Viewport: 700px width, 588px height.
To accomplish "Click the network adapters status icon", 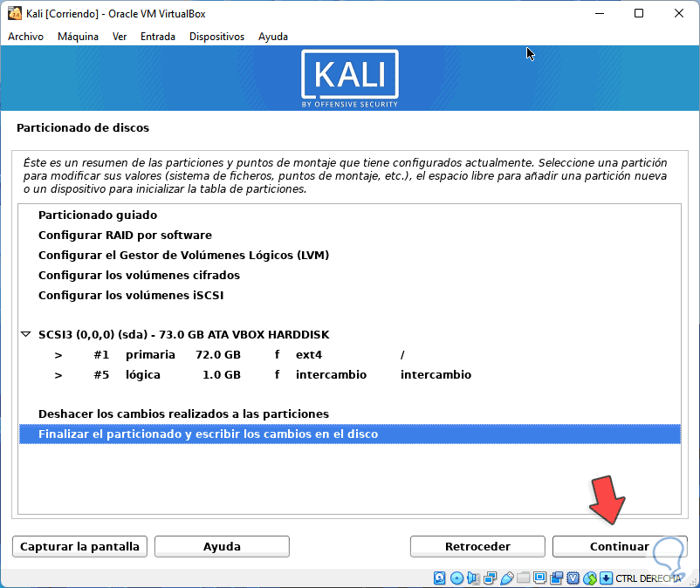I will click(490, 578).
